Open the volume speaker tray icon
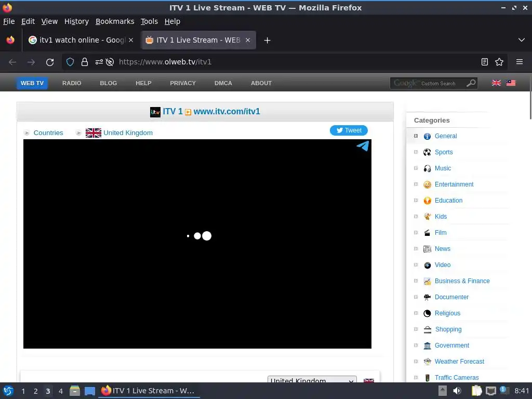This screenshot has height=399, width=532. pos(457,391)
